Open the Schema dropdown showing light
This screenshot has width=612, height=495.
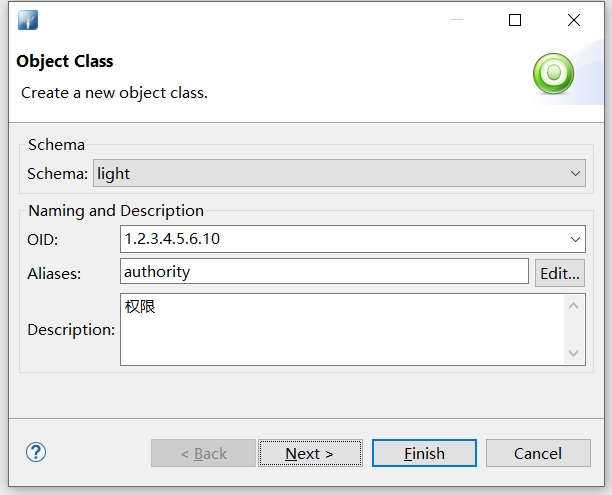point(339,173)
